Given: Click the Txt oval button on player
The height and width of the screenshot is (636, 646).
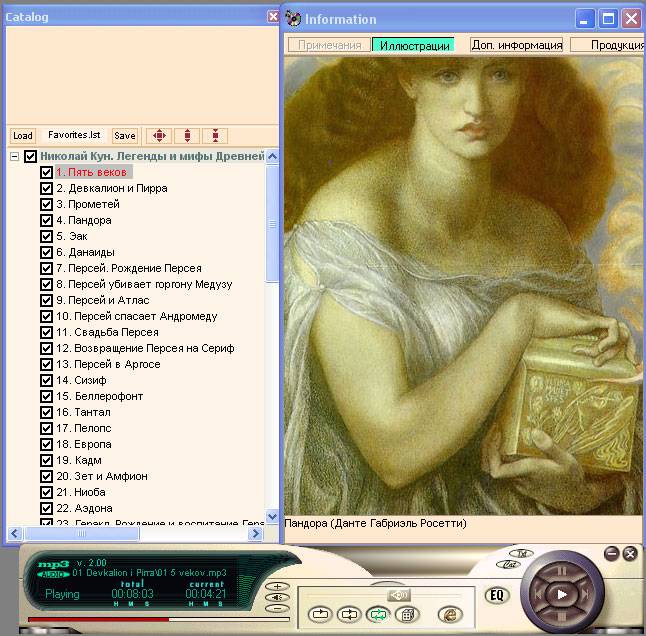Looking at the screenshot, I should click(522, 554).
